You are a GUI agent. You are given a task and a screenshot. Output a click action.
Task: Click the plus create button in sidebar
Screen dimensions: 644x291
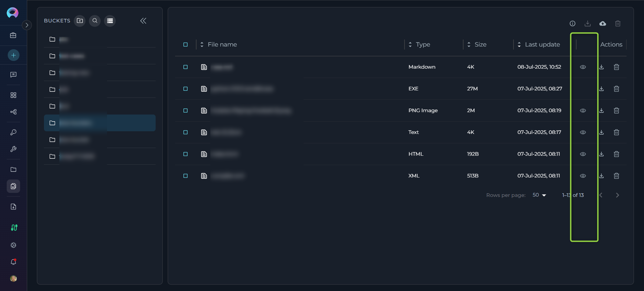[x=13, y=55]
